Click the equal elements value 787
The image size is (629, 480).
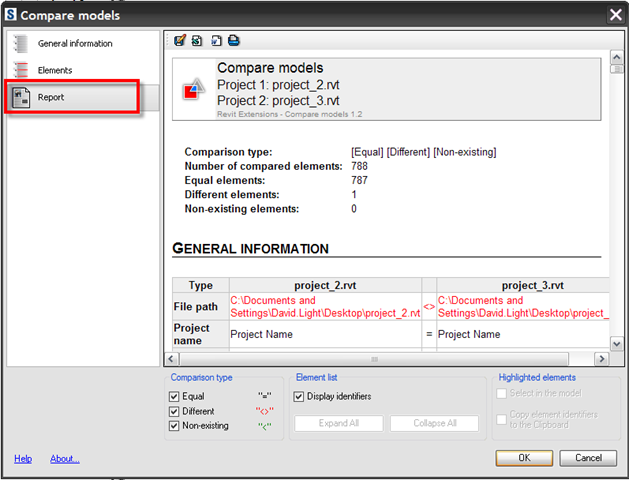[x=359, y=180]
